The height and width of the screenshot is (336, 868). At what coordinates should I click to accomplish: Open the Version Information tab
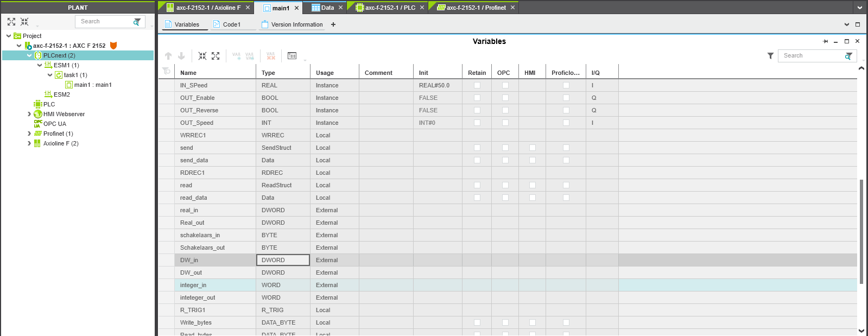292,24
